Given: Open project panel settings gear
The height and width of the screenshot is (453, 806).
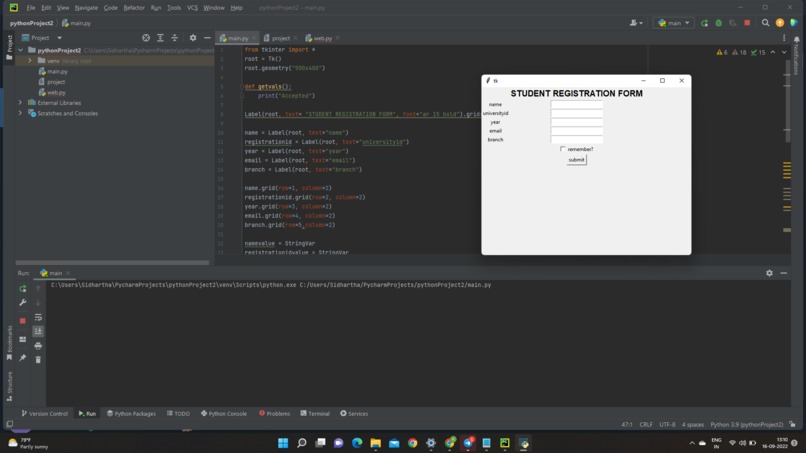Looking at the screenshot, I should point(193,38).
